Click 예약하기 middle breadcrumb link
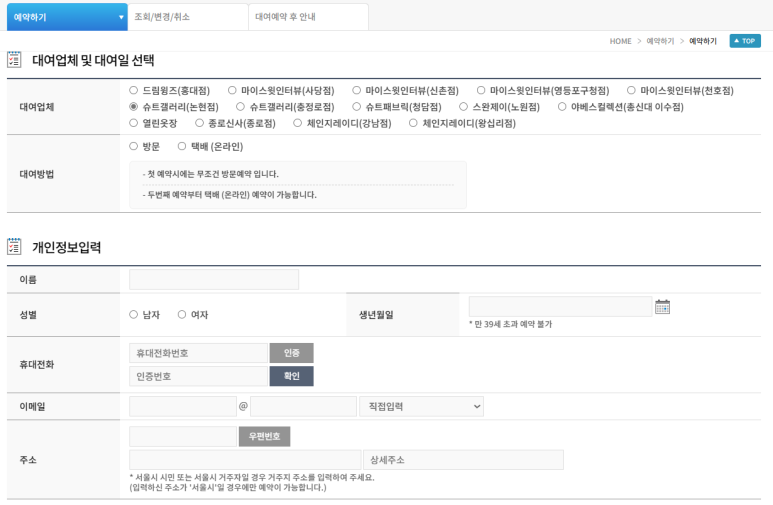This screenshot has height=505, width=773. tap(660, 41)
